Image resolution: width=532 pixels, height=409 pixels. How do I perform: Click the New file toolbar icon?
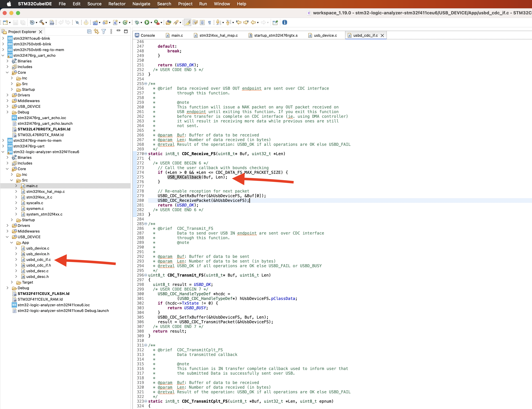coord(5,22)
